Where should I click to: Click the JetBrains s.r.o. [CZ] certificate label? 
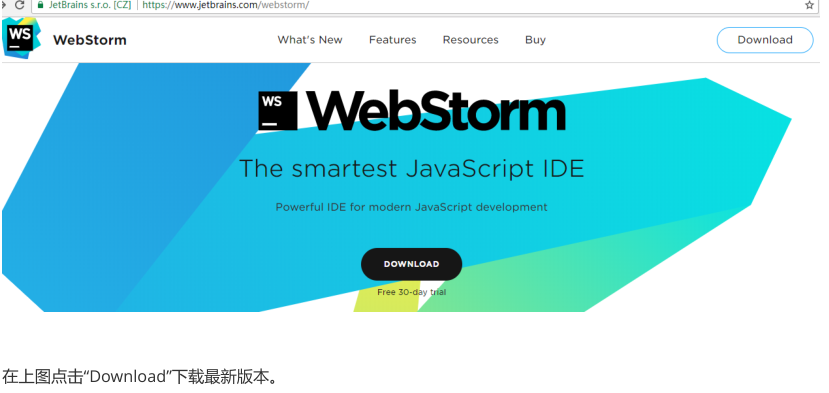click(90, 5)
